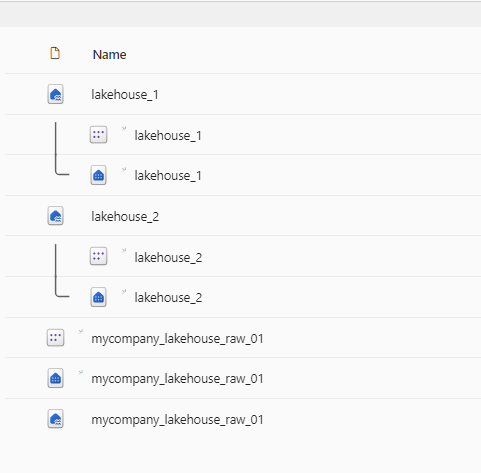The width and height of the screenshot is (481, 473).
Task: Click the SQL endpoint icon under lakehouse_2
Action: tap(98, 297)
